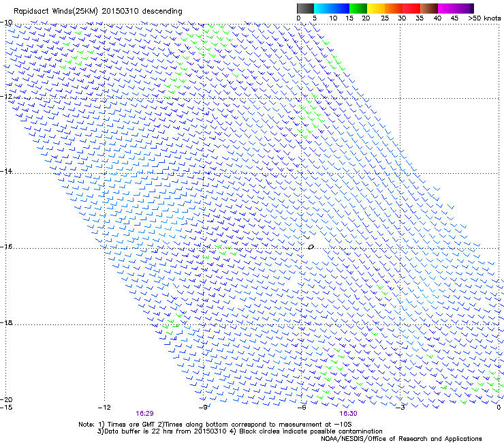Click the '-12' latitude axis label
Image resolution: width=504 pixels, height=443 pixels.
(x=6, y=96)
